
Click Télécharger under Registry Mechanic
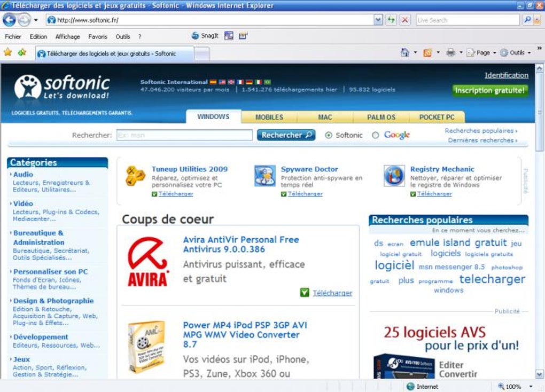pyautogui.click(x=434, y=194)
